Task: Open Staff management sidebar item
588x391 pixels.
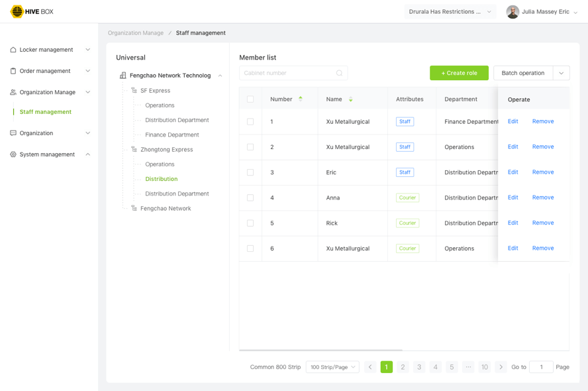Action: [x=46, y=112]
